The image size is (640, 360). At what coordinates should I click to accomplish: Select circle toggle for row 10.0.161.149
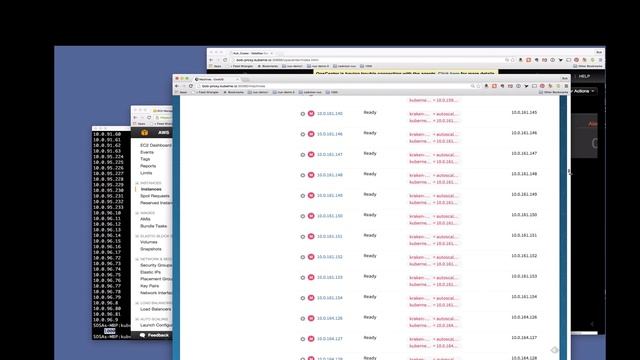pyautogui.click(x=302, y=196)
